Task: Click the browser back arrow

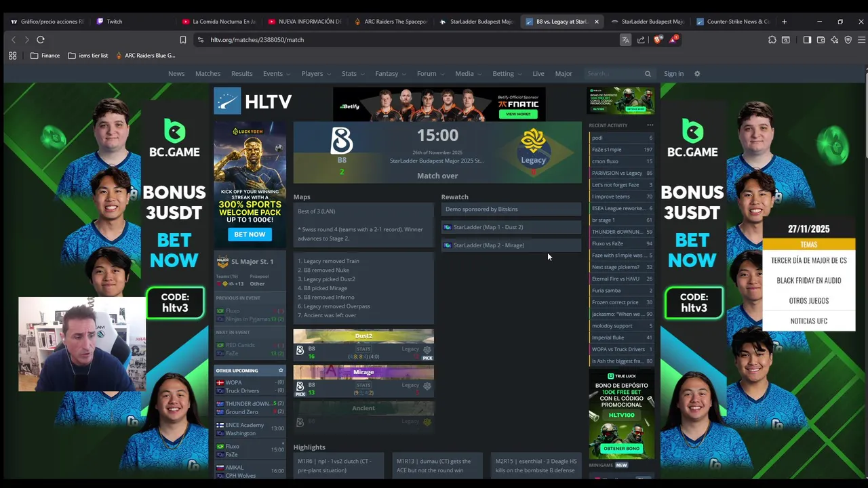Action: coord(13,40)
